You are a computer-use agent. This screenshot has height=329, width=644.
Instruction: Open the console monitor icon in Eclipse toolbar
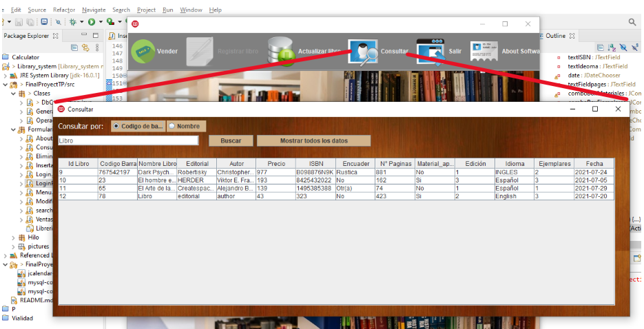[x=44, y=22]
